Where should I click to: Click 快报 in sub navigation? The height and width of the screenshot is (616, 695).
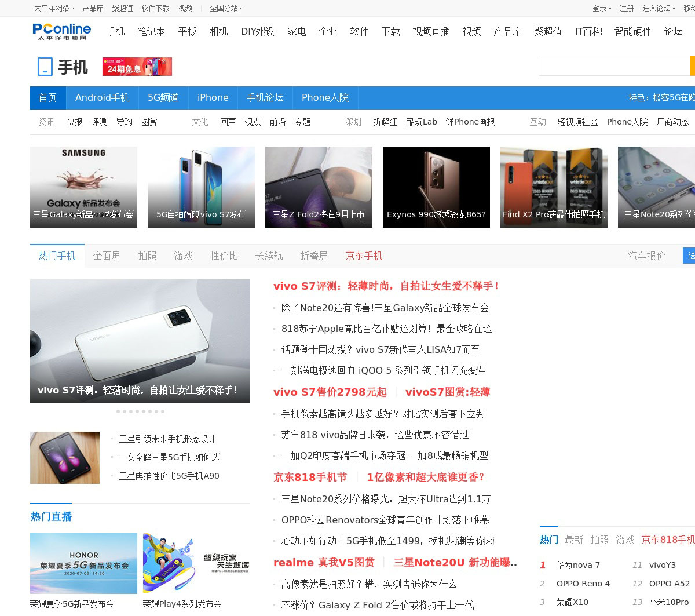[x=74, y=122]
